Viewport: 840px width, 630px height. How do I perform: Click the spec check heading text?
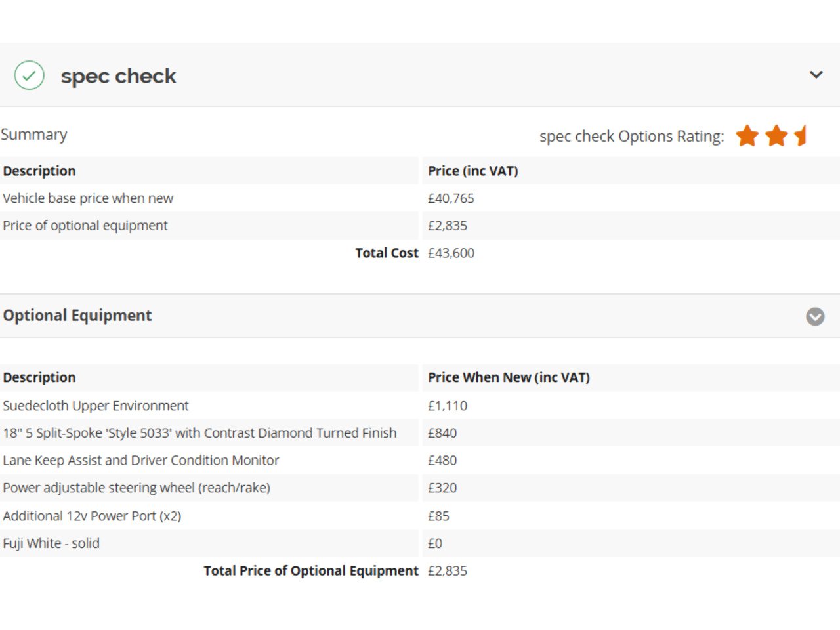pyautogui.click(x=118, y=76)
